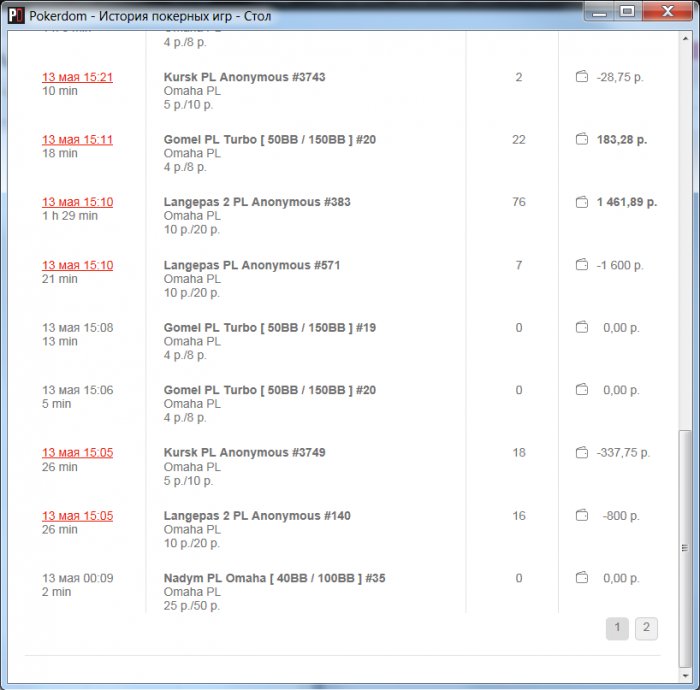The width and height of the screenshot is (700, 690).
Task: Click hands count 22
Action: click(519, 140)
